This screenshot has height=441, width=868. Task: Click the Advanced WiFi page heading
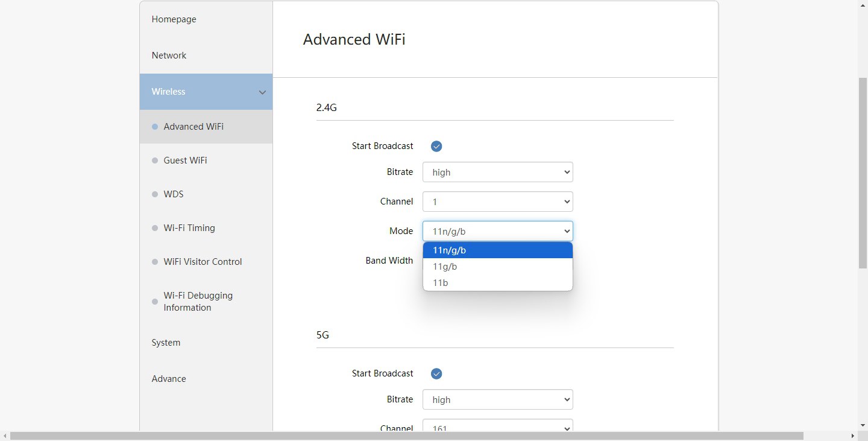pos(354,39)
